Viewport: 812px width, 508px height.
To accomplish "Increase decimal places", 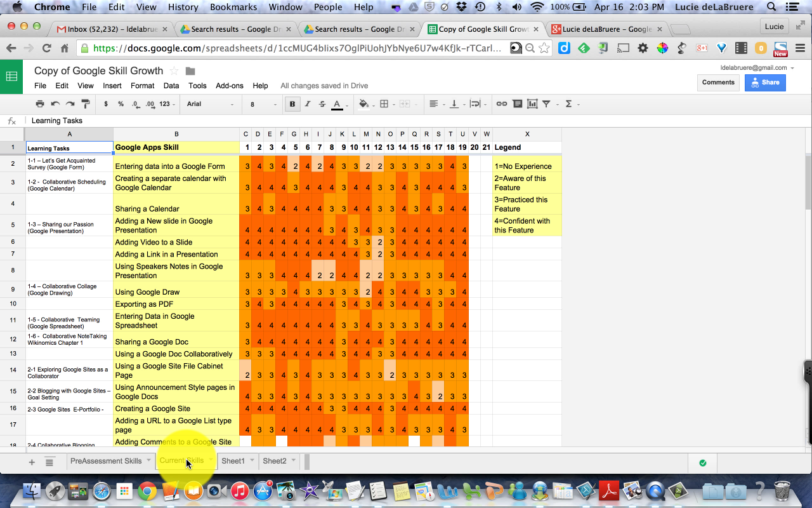I will point(150,104).
